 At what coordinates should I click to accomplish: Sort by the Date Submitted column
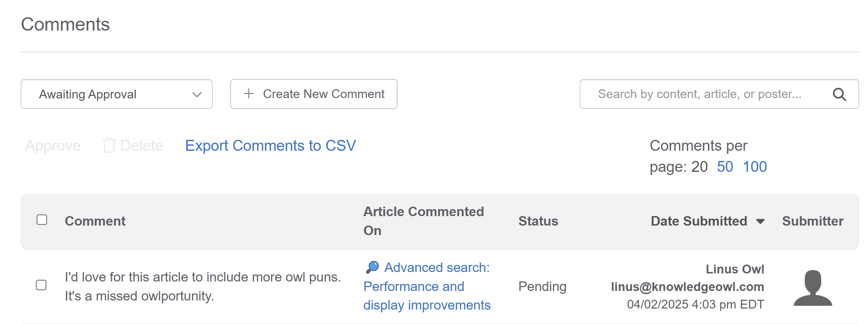(x=699, y=221)
